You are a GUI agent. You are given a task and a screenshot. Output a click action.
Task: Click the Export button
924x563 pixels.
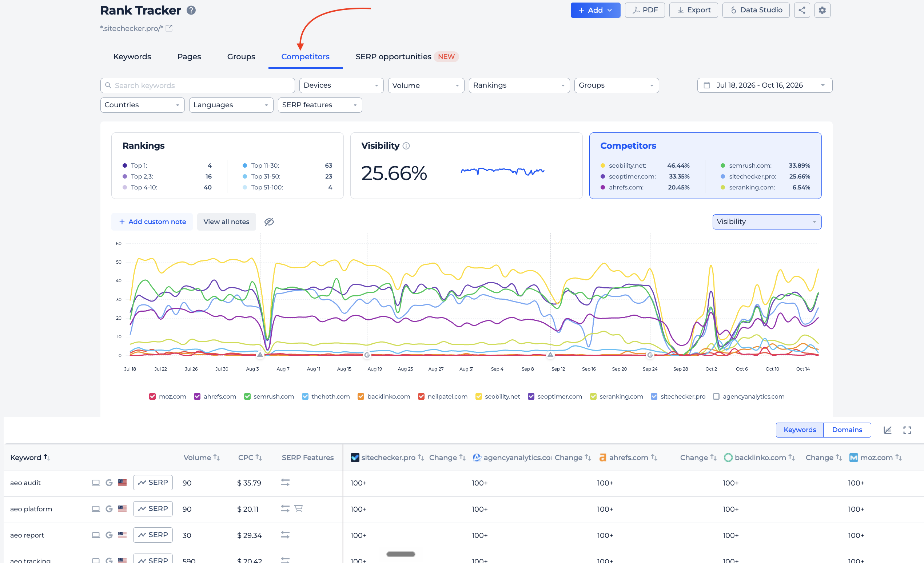pos(693,10)
